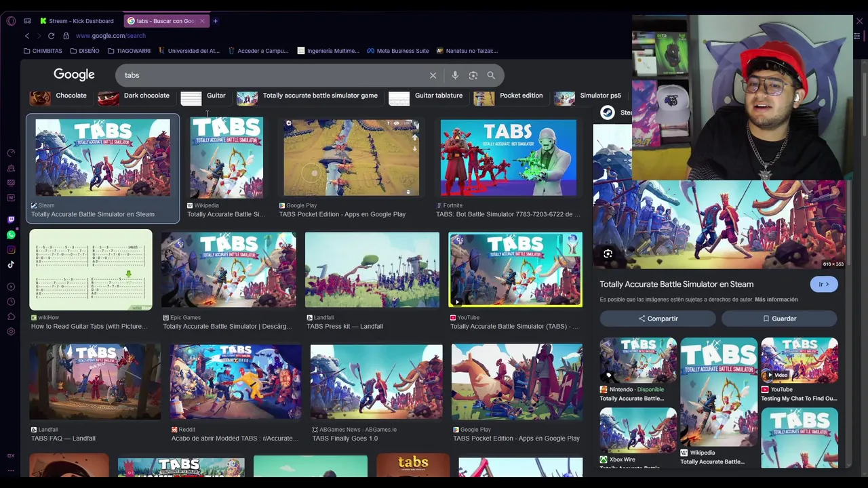
Task: Open the Más información link
Action: pyautogui.click(x=776, y=300)
